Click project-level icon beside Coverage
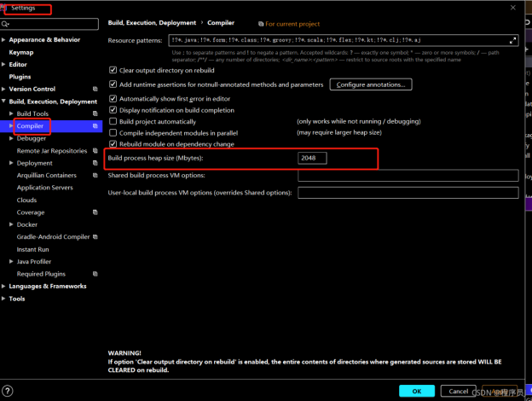This screenshot has width=532, height=401. tap(93, 212)
